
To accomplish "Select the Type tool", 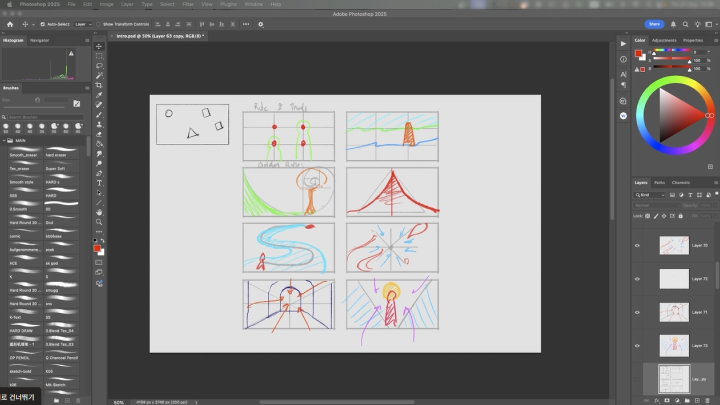I will point(99,183).
